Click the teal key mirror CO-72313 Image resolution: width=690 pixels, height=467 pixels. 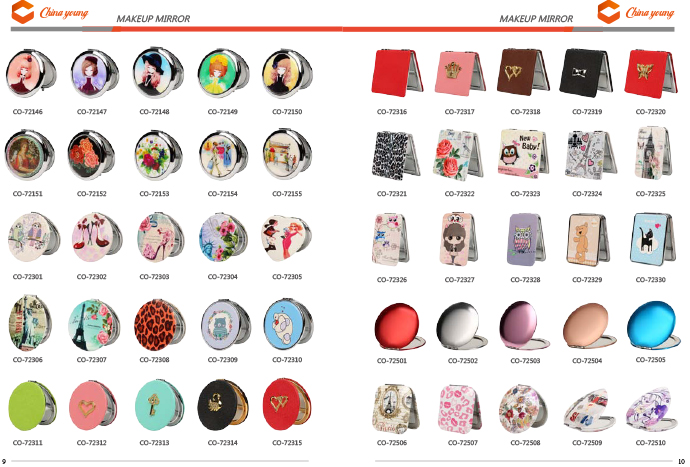tap(159, 405)
